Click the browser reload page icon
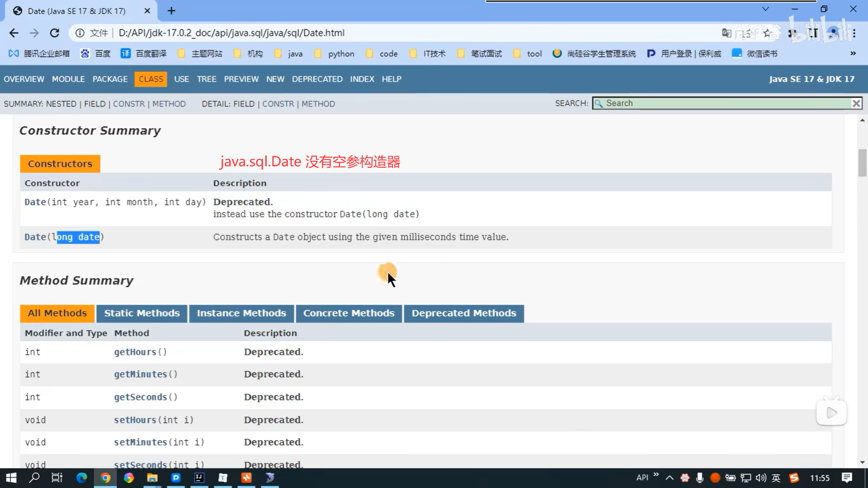 (55, 33)
